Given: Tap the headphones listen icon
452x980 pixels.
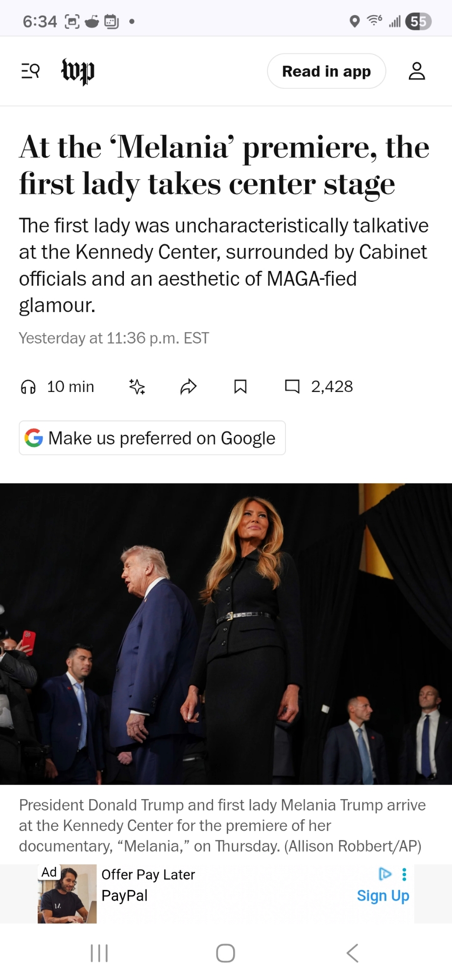Looking at the screenshot, I should coord(28,387).
